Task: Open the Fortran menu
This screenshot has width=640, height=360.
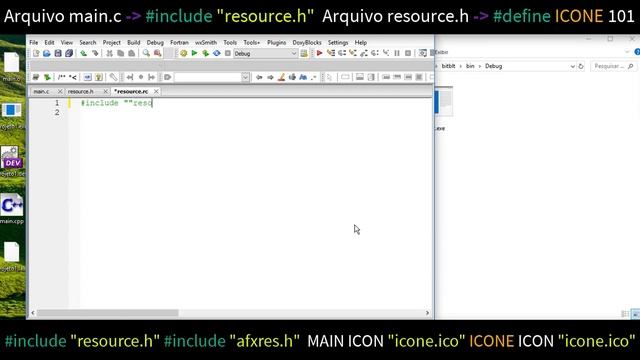Action: (x=179, y=42)
